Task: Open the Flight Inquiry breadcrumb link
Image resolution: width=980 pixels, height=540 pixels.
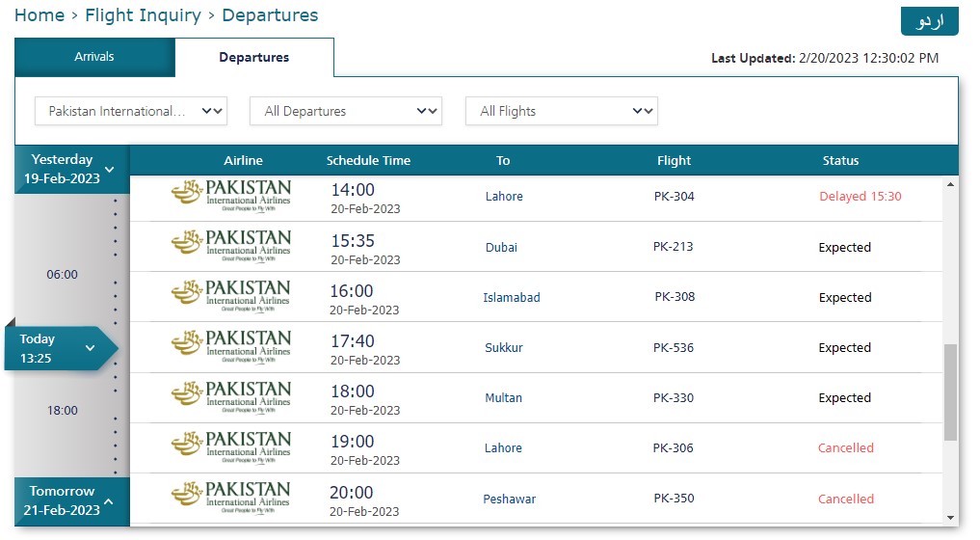Action: (x=144, y=15)
